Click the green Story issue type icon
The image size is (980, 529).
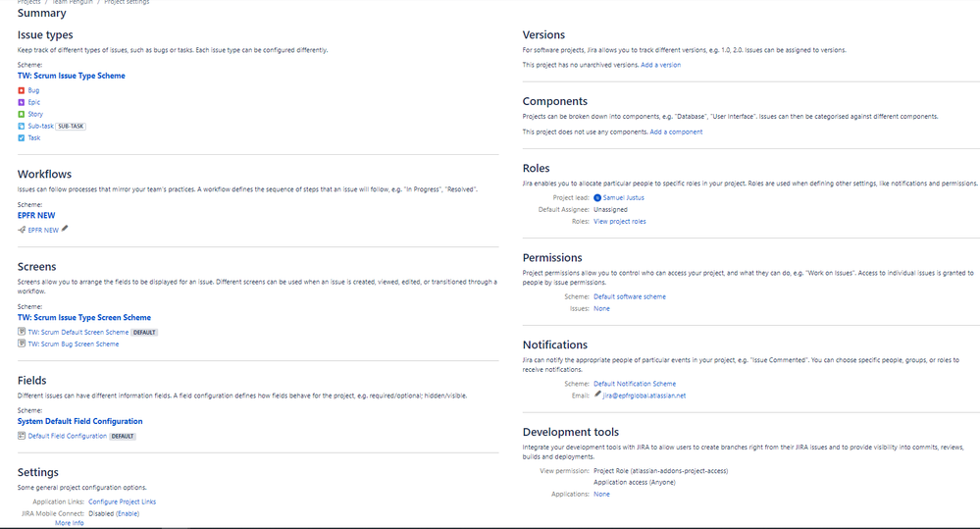coord(22,115)
